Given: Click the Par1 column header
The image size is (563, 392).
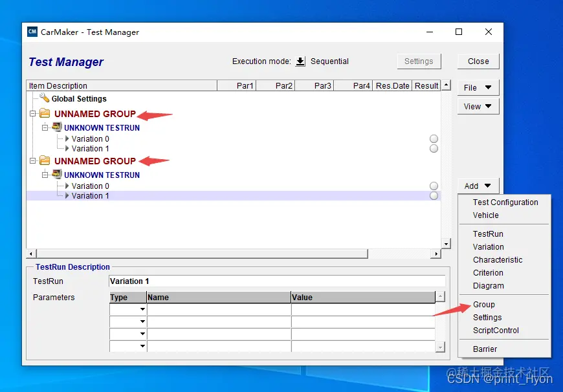Looking at the screenshot, I should [x=237, y=86].
